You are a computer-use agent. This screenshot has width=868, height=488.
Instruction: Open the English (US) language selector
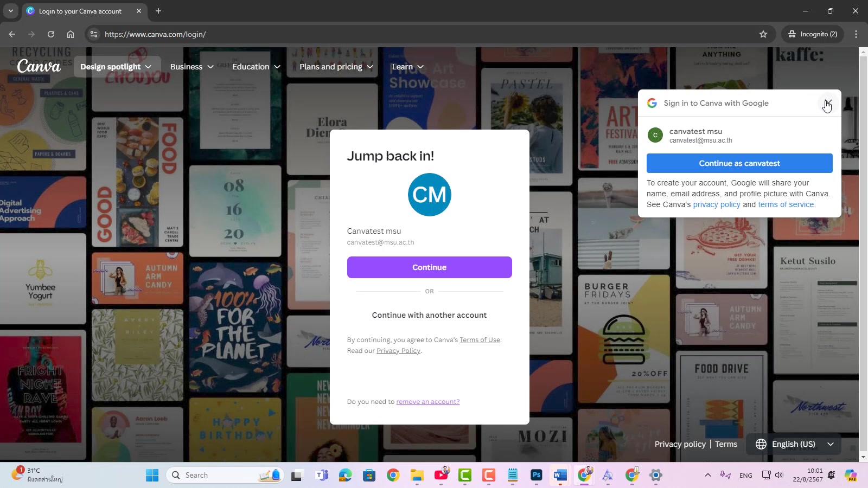click(x=794, y=444)
